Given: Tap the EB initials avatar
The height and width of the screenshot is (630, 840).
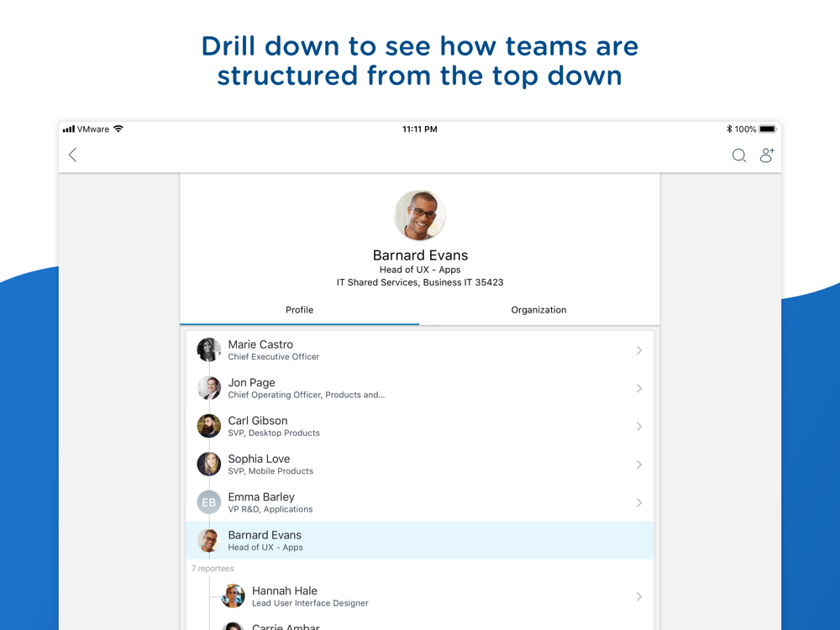Looking at the screenshot, I should coord(209,502).
